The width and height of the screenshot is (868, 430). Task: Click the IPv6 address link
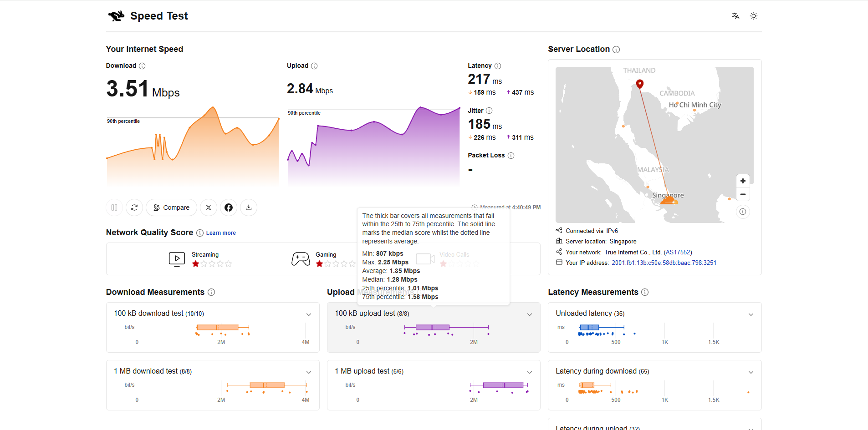[664, 263]
